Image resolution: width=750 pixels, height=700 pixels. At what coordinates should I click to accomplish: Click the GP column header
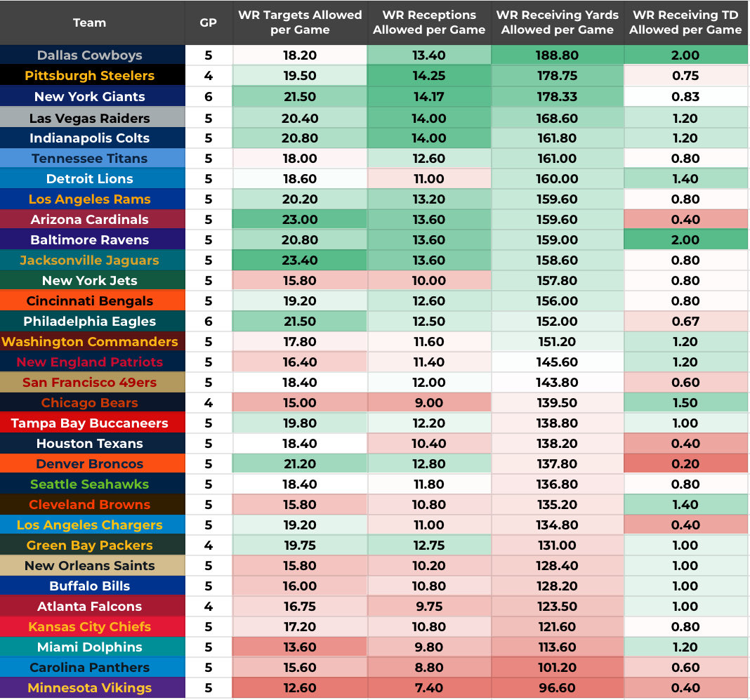click(209, 22)
